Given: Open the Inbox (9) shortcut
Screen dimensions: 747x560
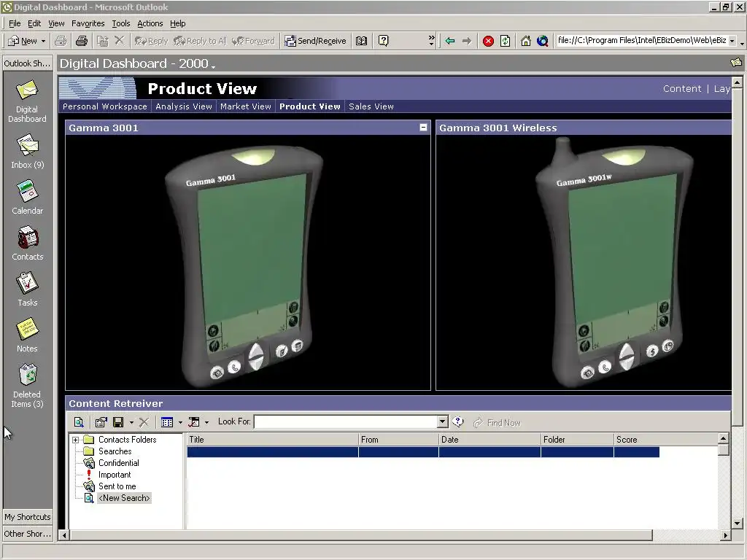Looking at the screenshot, I should click(x=27, y=152).
